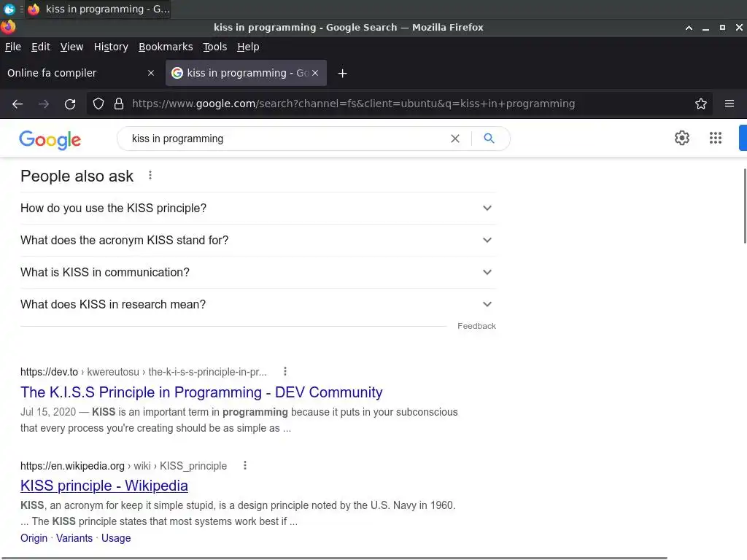Open the Google apps grid
Viewport: 747px width, 560px height.
[x=716, y=138]
